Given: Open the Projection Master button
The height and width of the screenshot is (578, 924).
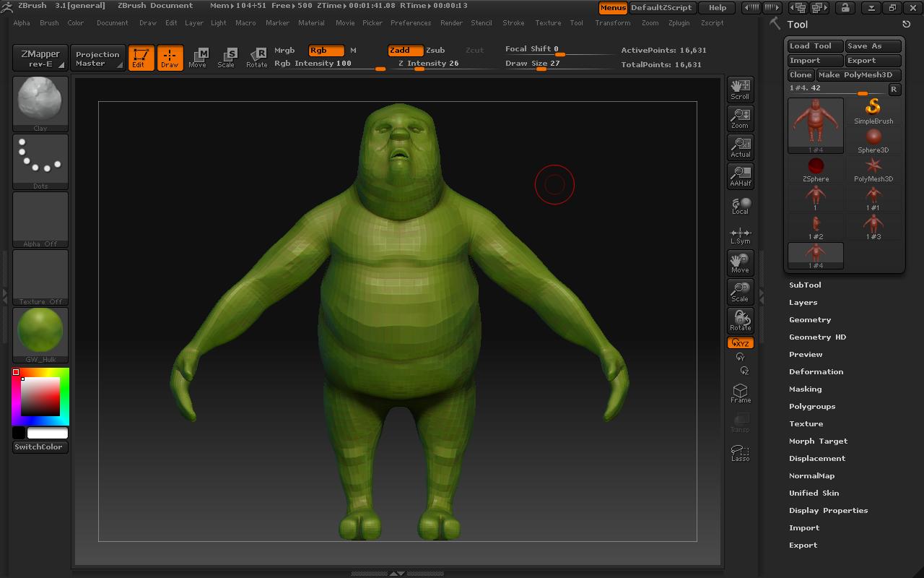Looking at the screenshot, I should tap(97, 59).
